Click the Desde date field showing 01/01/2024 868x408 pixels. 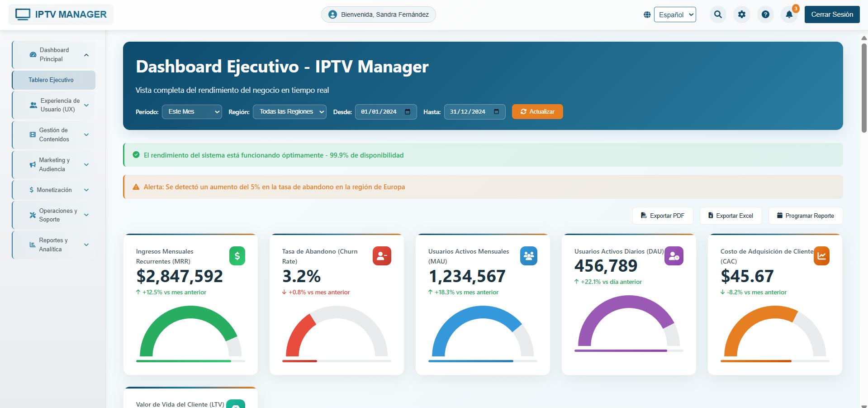click(x=386, y=111)
